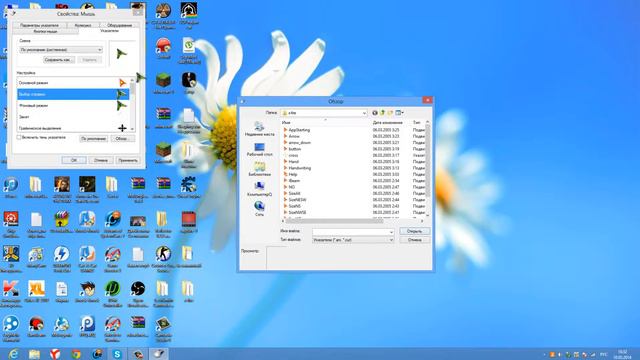Viewport: 640px width, 360px height.
Task: Select the Hand cursor file
Action: click(291, 162)
